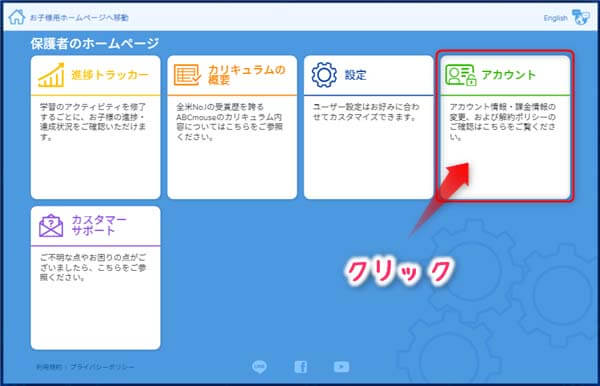Open the LINE icon in footer
Image resolution: width=600 pixels, height=386 pixels.
(x=259, y=366)
